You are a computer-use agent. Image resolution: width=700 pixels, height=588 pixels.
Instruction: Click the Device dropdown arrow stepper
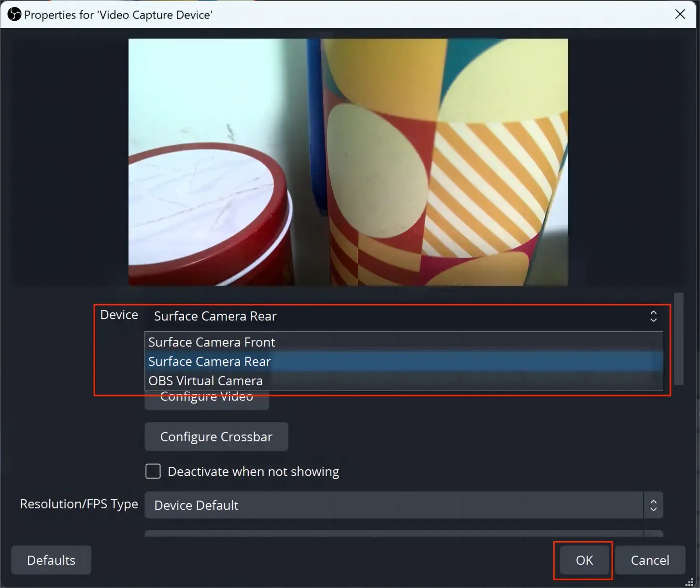point(654,316)
